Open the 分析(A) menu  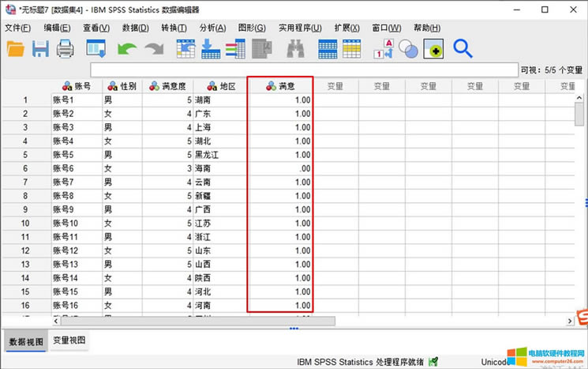click(x=212, y=28)
